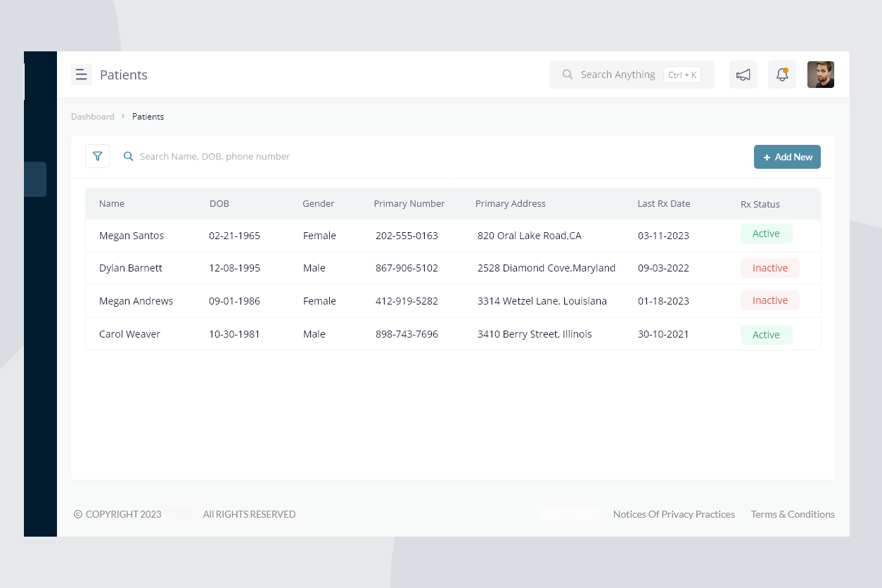The image size is (882, 588).
Task: Click the magnifier icon in patient search
Action: click(129, 156)
